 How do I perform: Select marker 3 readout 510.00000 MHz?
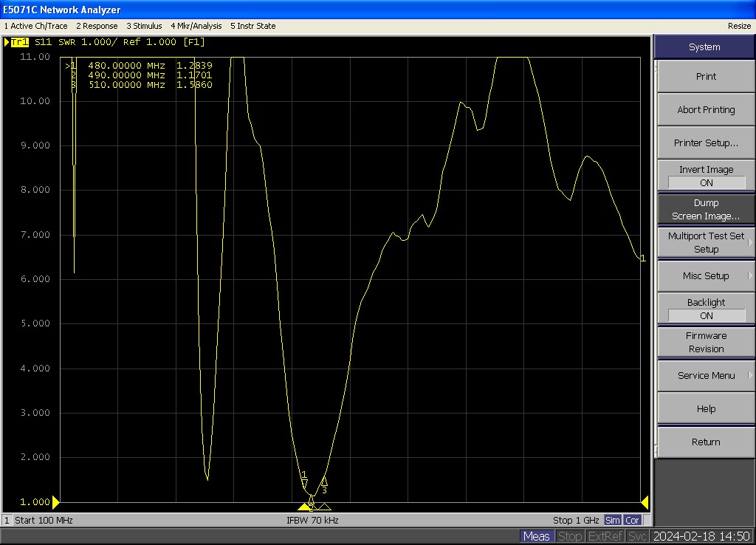tap(141, 85)
